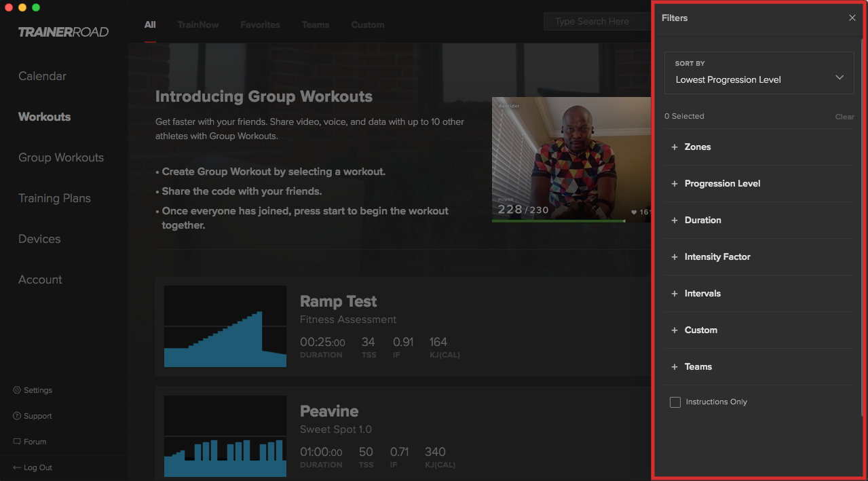Viewport: 868px width, 481px height.
Task: Click the Ramp Test TSS value 34
Action: point(369,342)
